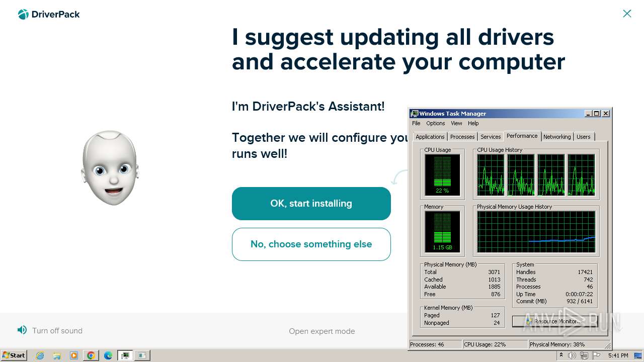Switch to Users tab in Task Manager
644x362 pixels.
pyautogui.click(x=584, y=137)
